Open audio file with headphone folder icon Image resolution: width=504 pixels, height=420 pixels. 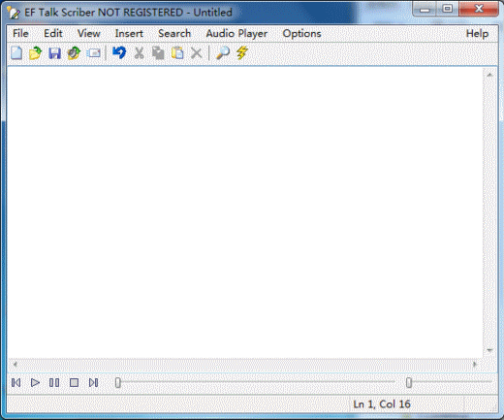(74, 53)
